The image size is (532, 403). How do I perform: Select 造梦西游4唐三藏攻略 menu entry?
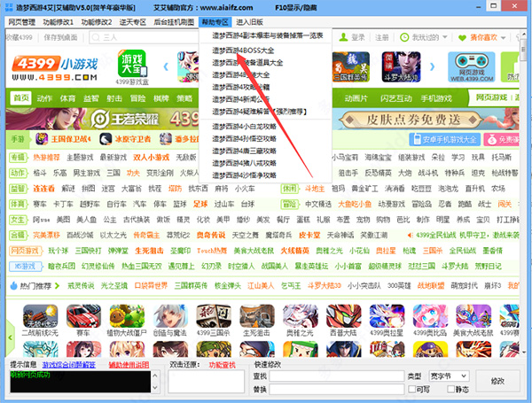245,151
